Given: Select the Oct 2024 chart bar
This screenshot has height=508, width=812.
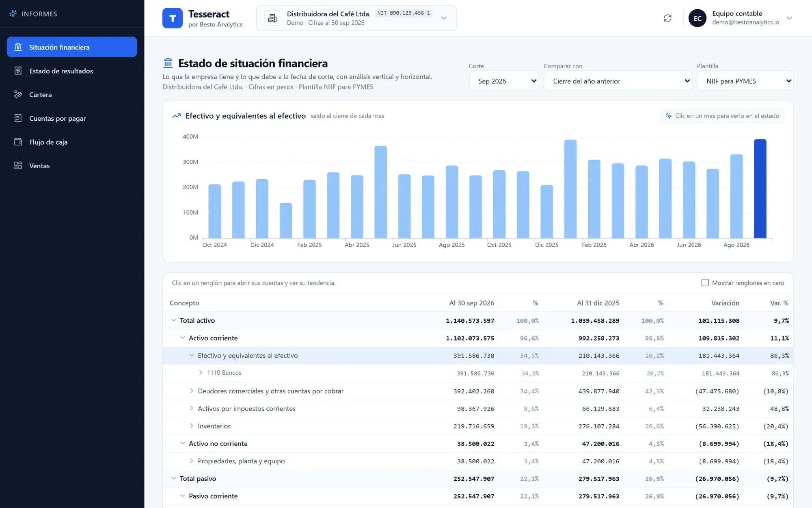Looking at the screenshot, I should tap(214, 211).
